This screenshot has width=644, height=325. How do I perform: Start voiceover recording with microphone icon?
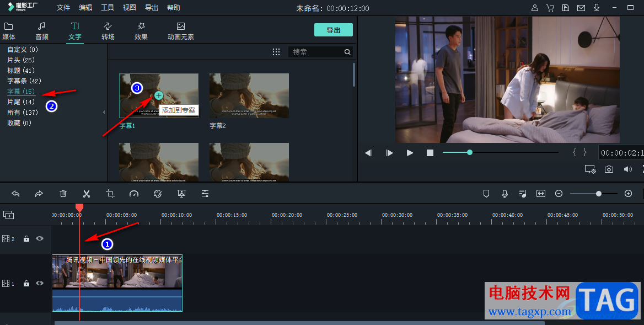[505, 194]
